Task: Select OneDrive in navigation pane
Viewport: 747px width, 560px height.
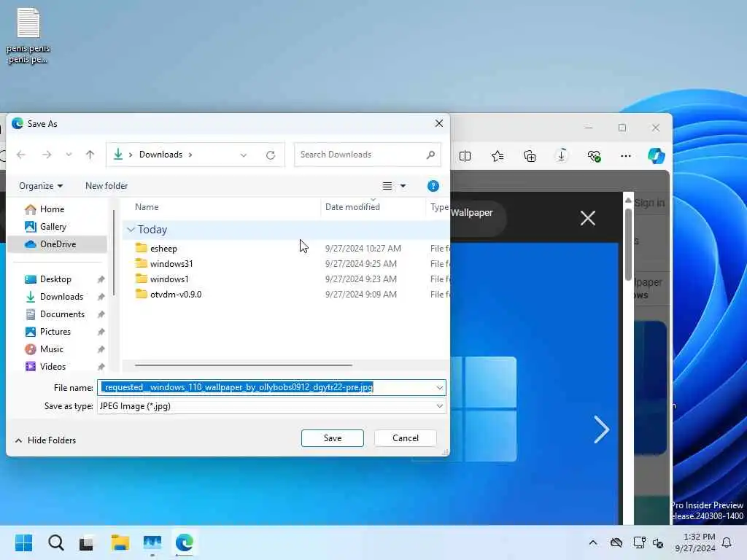Action: 57,244
